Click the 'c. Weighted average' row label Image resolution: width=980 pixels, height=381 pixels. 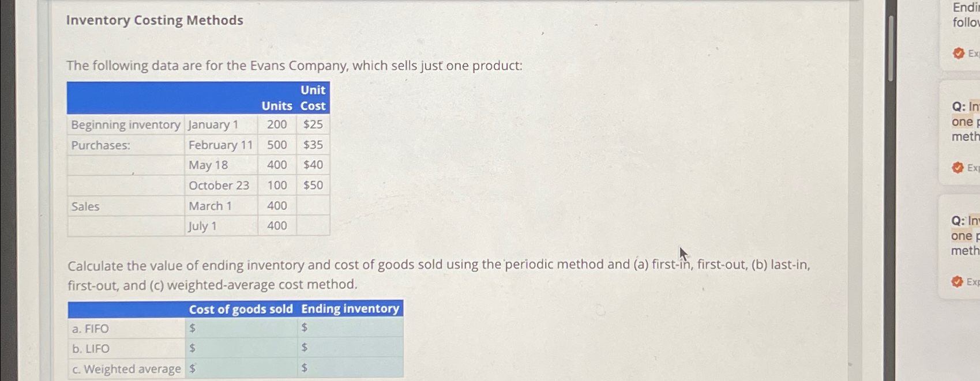[126, 368]
